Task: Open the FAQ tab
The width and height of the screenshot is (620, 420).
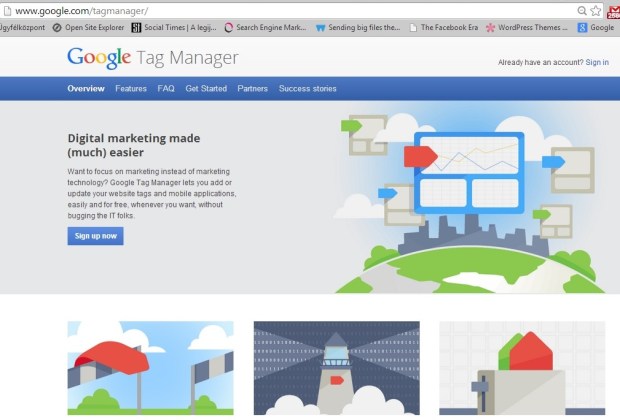Action: pos(166,89)
